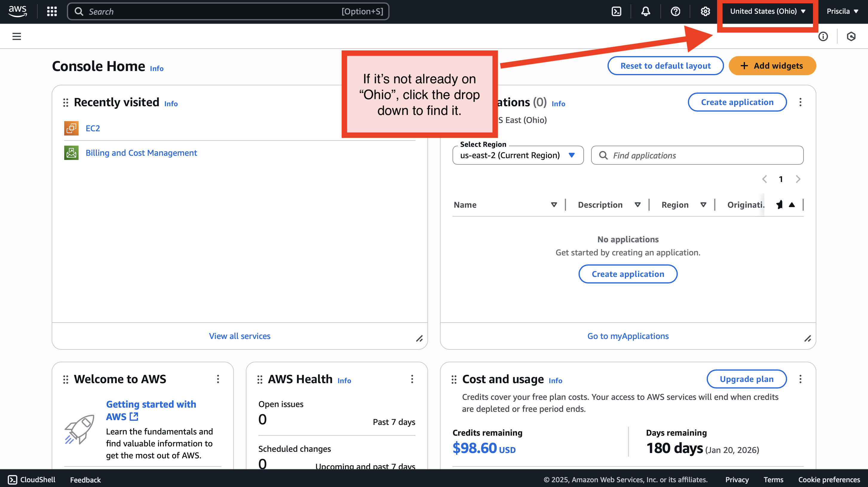
Task: Open the CloudShell terminal icon in header
Action: 616,11
